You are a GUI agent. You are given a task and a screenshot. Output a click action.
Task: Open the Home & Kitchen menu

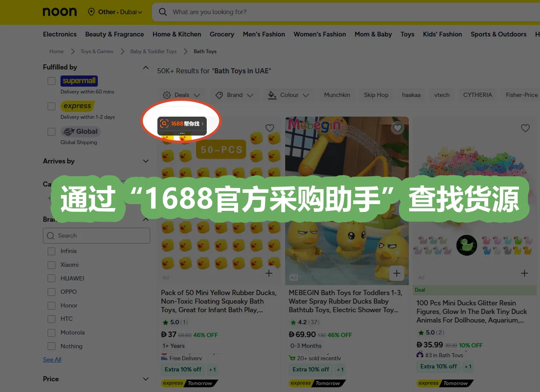(177, 34)
